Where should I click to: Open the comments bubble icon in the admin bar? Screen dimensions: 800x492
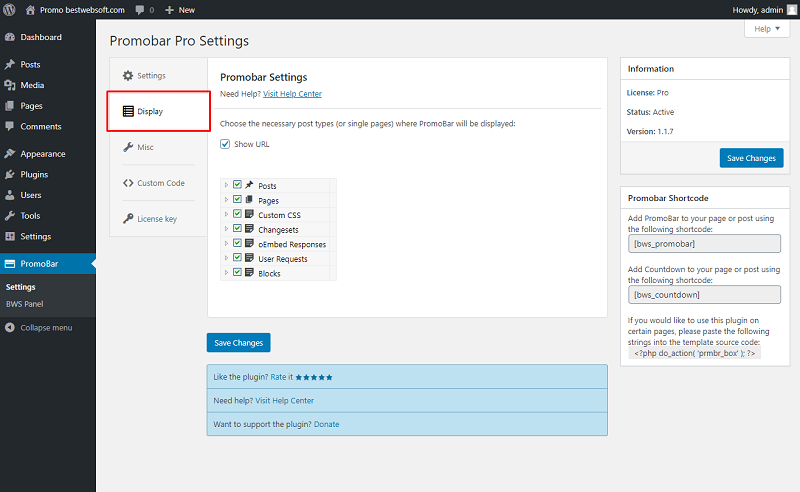[140, 10]
